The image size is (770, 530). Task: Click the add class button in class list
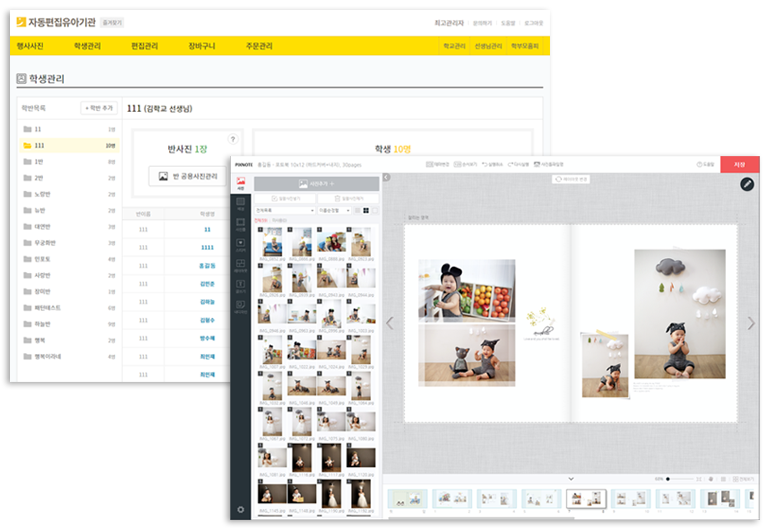tap(99, 108)
